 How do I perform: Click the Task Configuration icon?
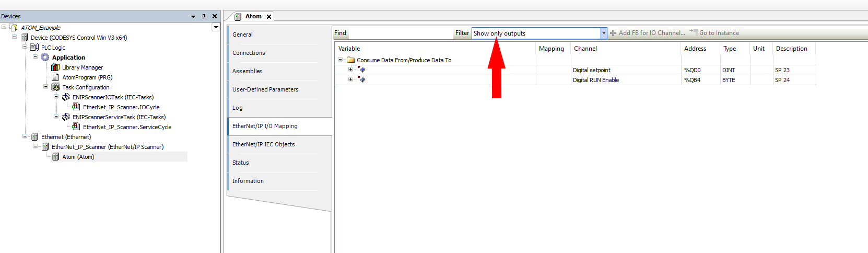click(x=55, y=87)
